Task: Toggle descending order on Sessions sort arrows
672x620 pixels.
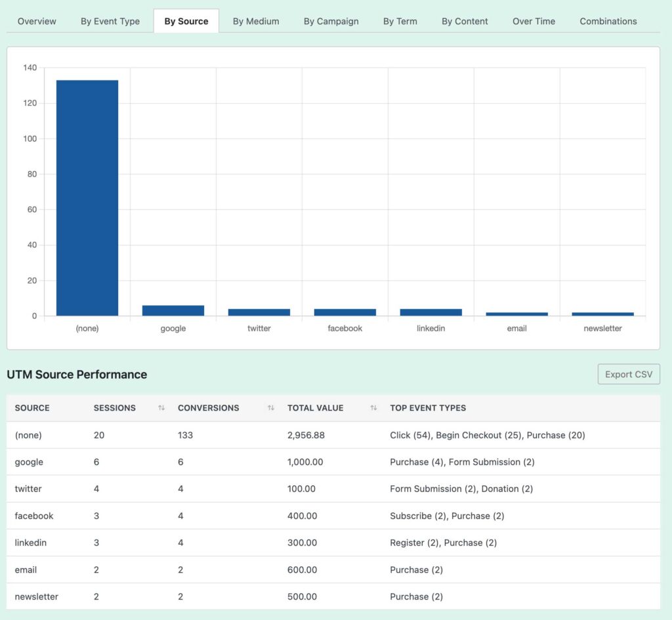Action: (x=161, y=408)
